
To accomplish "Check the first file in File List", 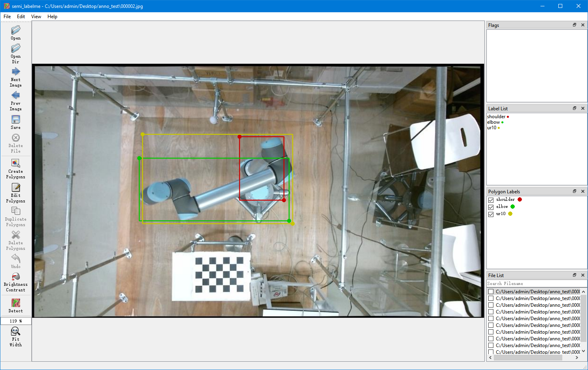I will tap(491, 292).
